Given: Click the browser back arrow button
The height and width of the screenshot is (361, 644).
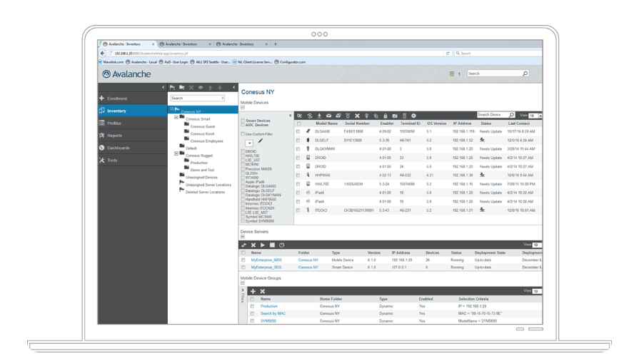Looking at the screenshot, I should [x=102, y=53].
